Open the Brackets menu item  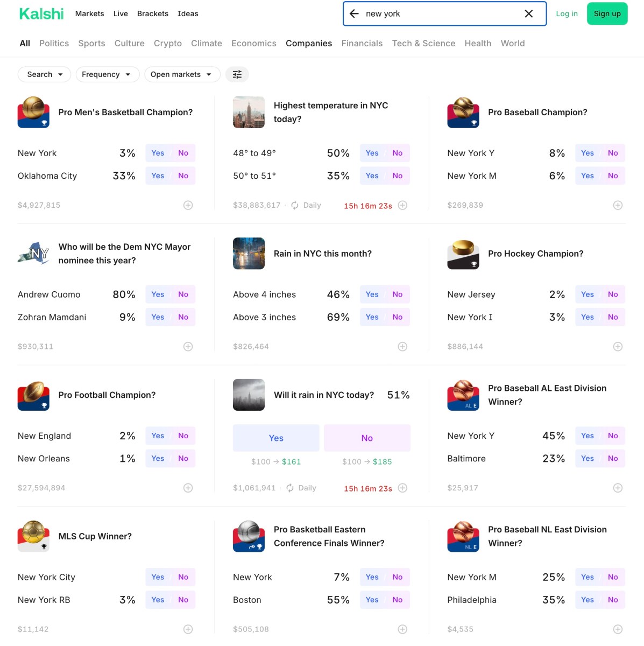153,13
